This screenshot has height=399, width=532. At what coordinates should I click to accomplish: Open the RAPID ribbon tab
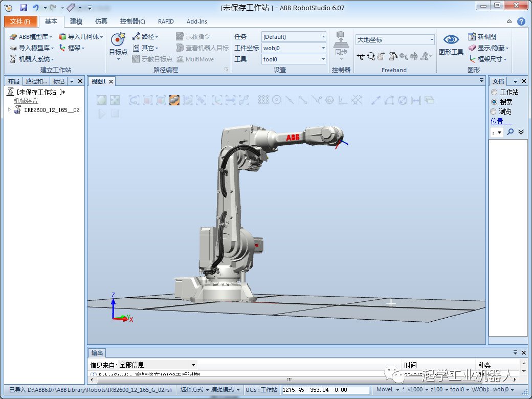[166, 21]
